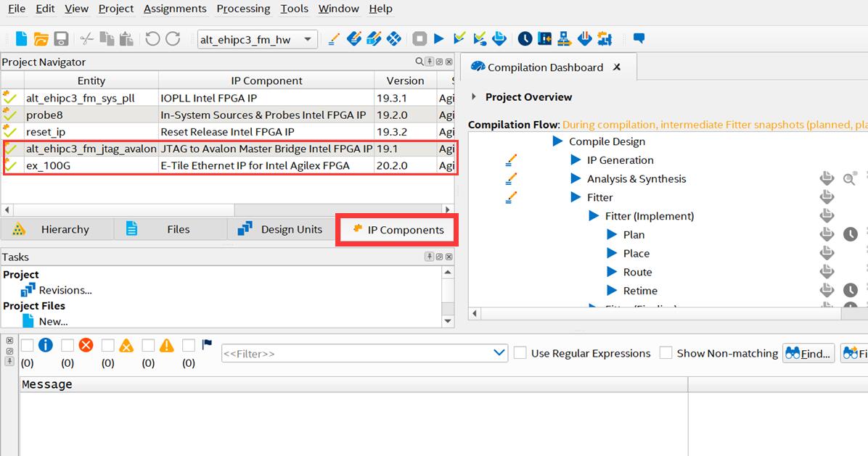Start Compilation with the toolbar play icon
Screen dimensions: 868x456
tap(439, 38)
